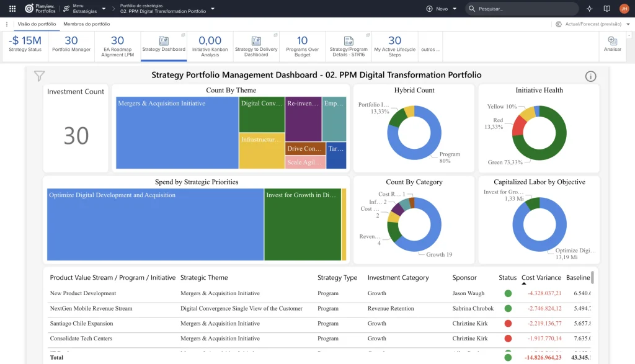Select Programs Over Budget tile

tap(302, 46)
